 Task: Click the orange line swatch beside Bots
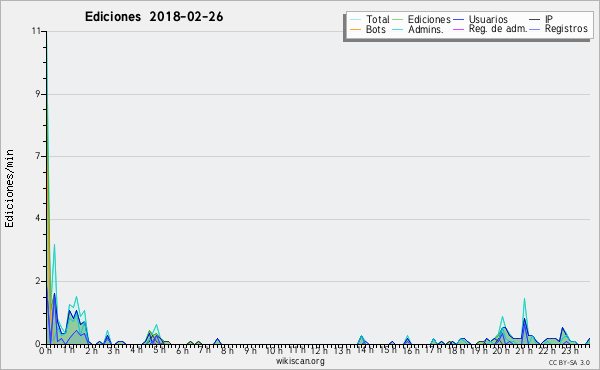355,29
